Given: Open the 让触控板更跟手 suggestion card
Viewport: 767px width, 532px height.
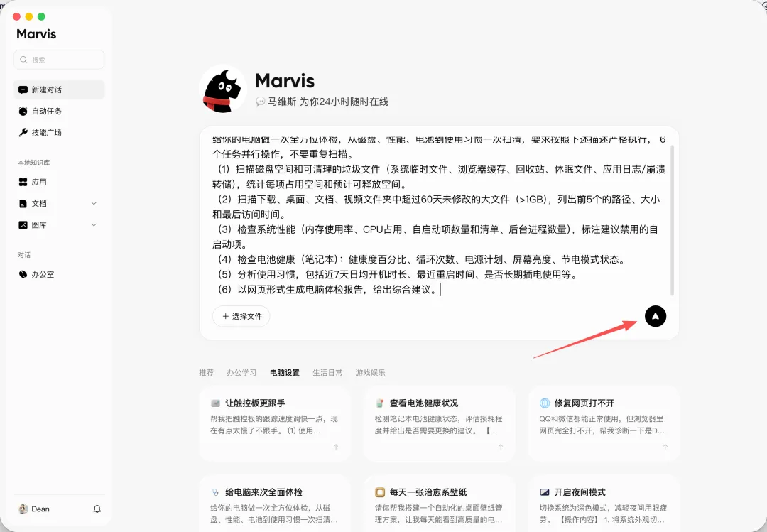Looking at the screenshot, I should pos(274,424).
